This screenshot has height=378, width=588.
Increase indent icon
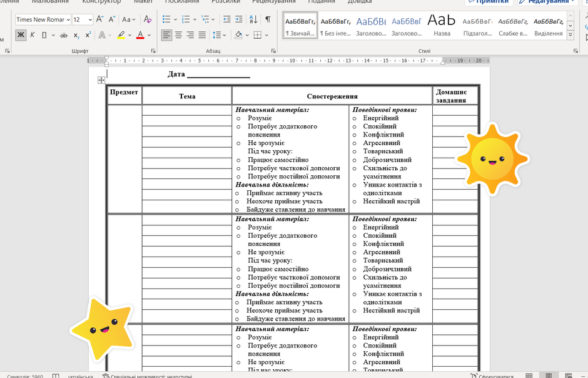(x=239, y=19)
